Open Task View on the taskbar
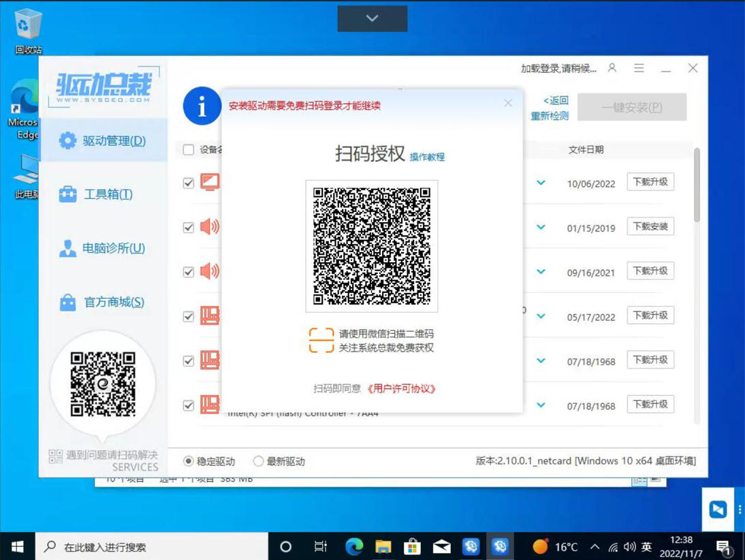This screenshot has width=745, height=560. point(321,546)
